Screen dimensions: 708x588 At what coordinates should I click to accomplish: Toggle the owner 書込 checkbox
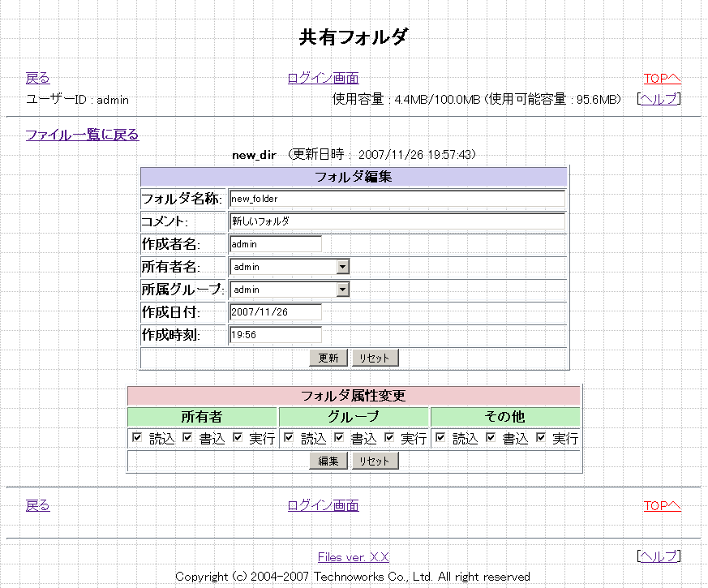[187, 438]
